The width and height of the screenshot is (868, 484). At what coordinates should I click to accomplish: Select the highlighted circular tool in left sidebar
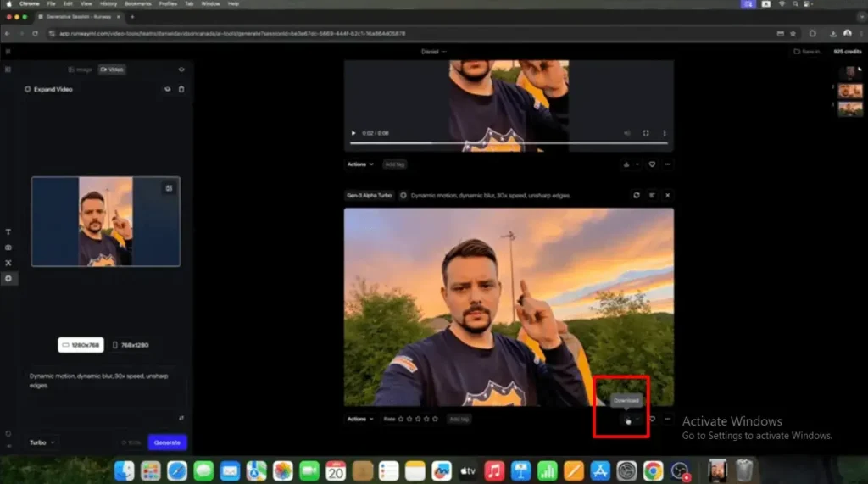click(8, 279)
